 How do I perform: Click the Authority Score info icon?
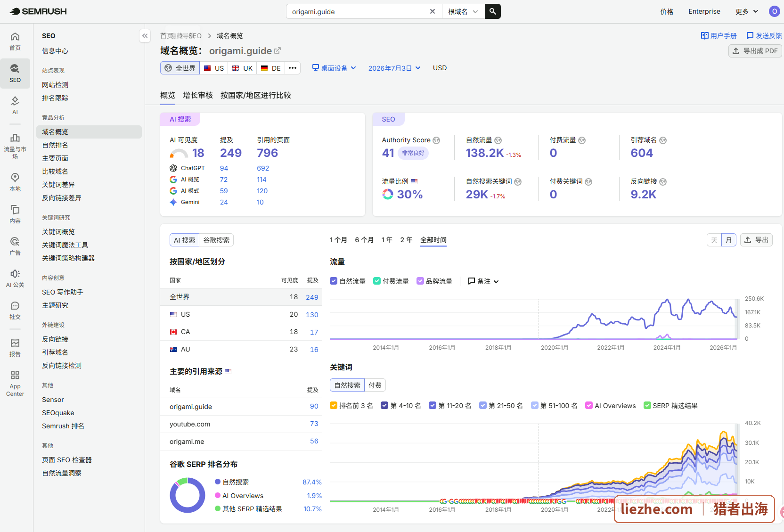(x=436, y=140)
